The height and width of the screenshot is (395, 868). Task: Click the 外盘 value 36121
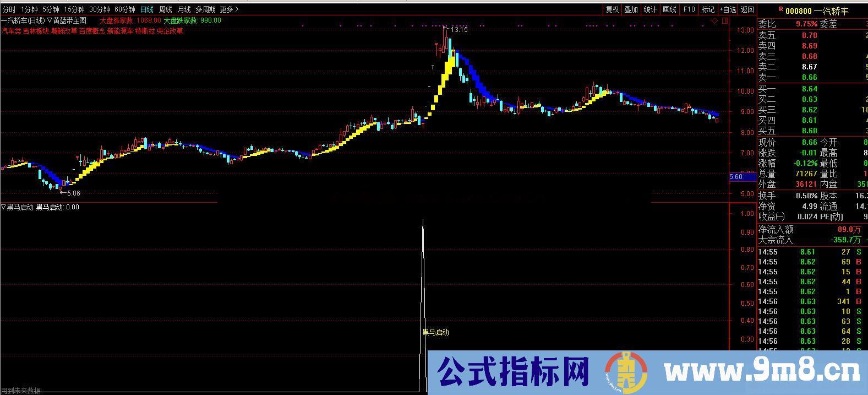pyautogui.click(x=806, y=184)
